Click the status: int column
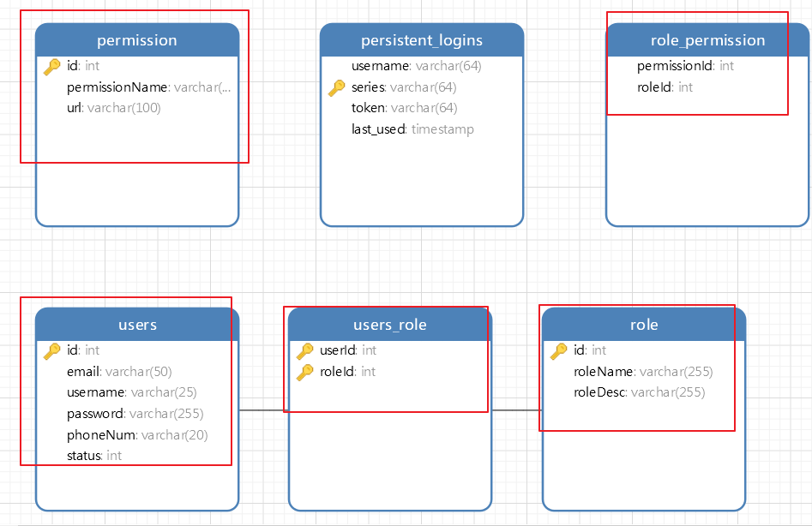812x526 pixels. point(94,455)
